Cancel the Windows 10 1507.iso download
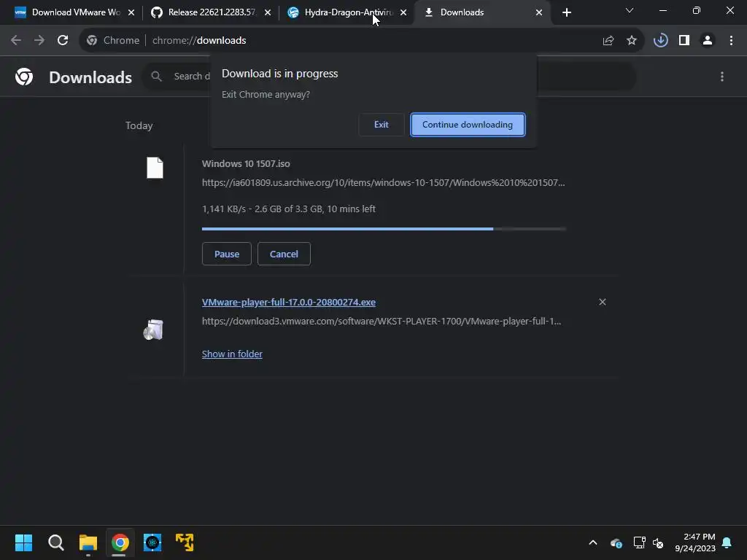Viewport: 747px width, 560px height. pos(284,254)
